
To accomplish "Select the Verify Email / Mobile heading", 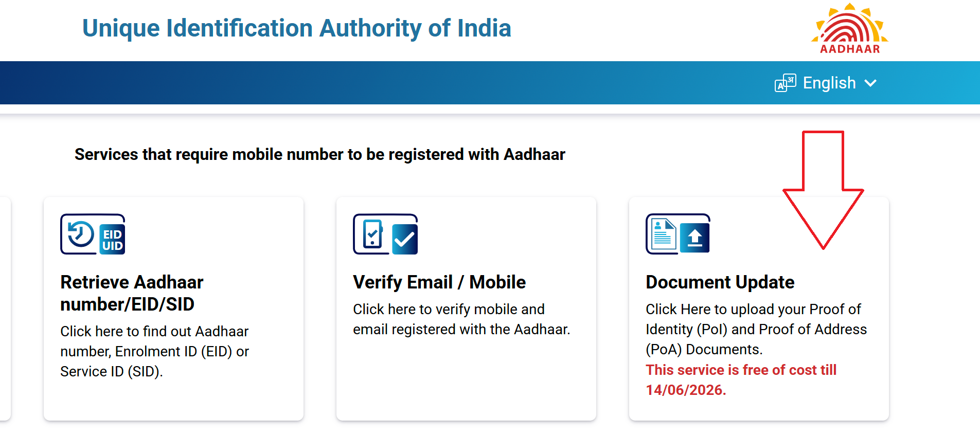I will pyautogui.click(x=439, y=282).
